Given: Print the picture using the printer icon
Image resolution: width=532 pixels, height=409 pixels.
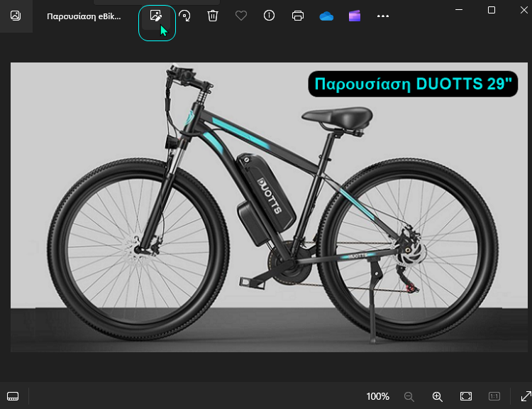Looking at the screenshot, I should click(298, 16).
